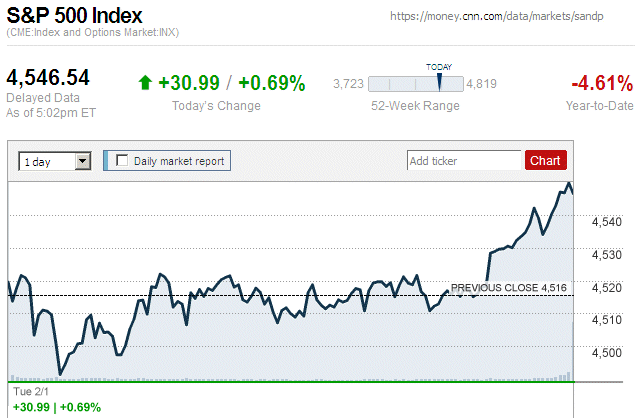Click the Tue 2/1 date label
This screenshot has width=640, height=420.
pos(29,394)
